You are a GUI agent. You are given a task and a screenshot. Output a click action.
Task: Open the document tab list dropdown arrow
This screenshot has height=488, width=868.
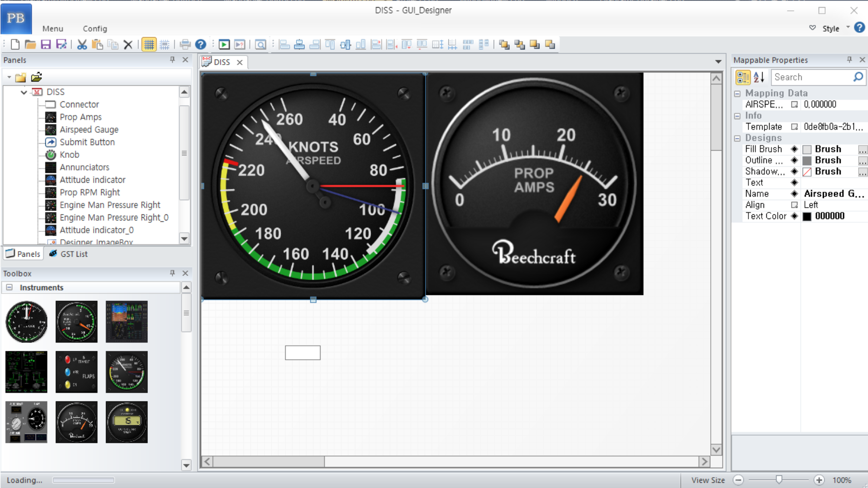(x=718, y=62)
